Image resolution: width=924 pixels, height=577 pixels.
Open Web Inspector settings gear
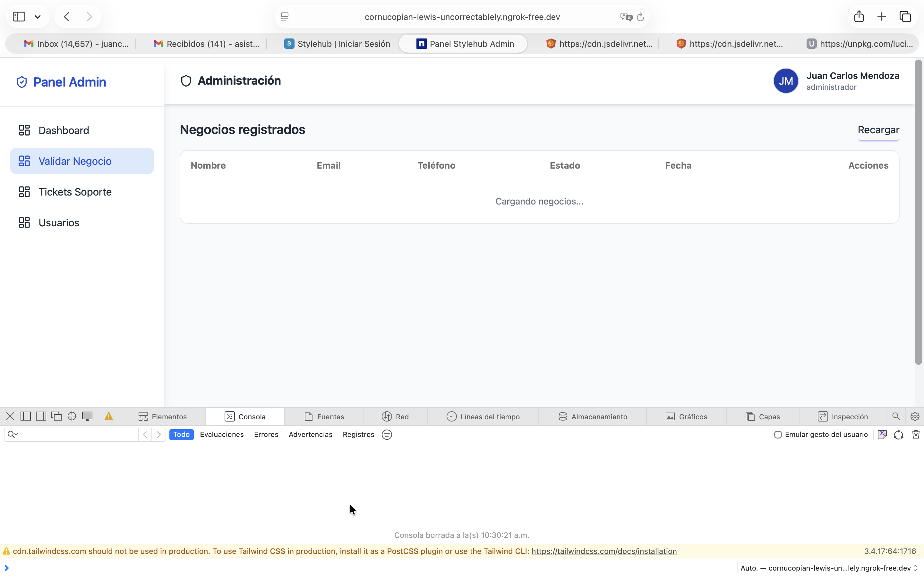915,416
